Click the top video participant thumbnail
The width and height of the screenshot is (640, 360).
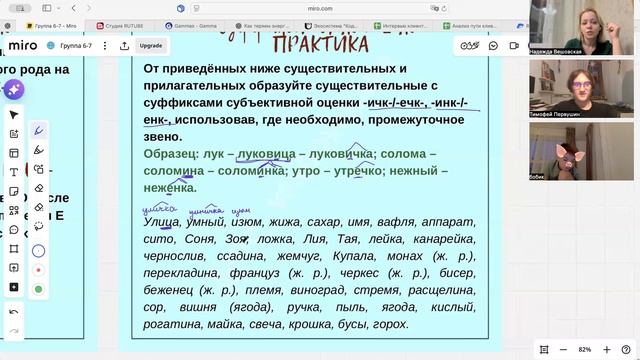click(581, 27)
